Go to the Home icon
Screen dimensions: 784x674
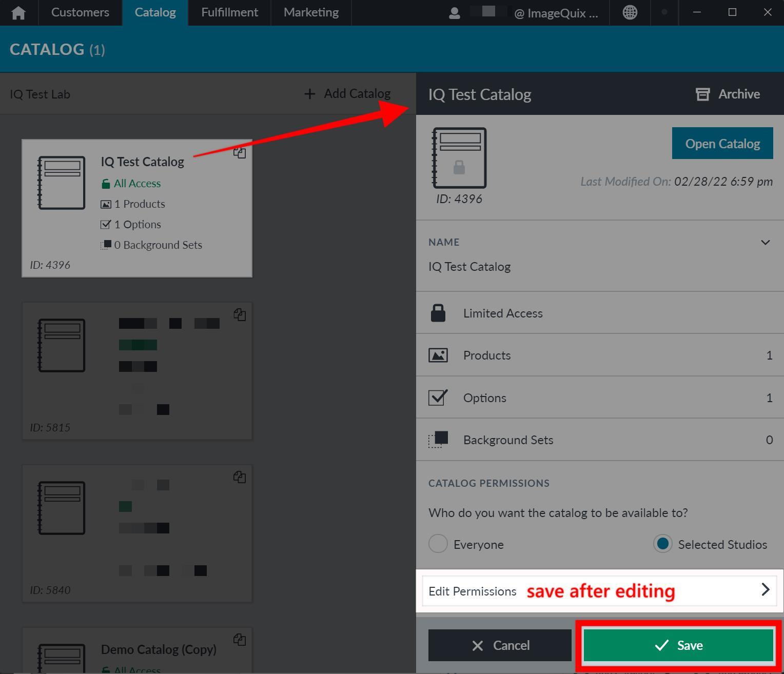pos(18,13)
